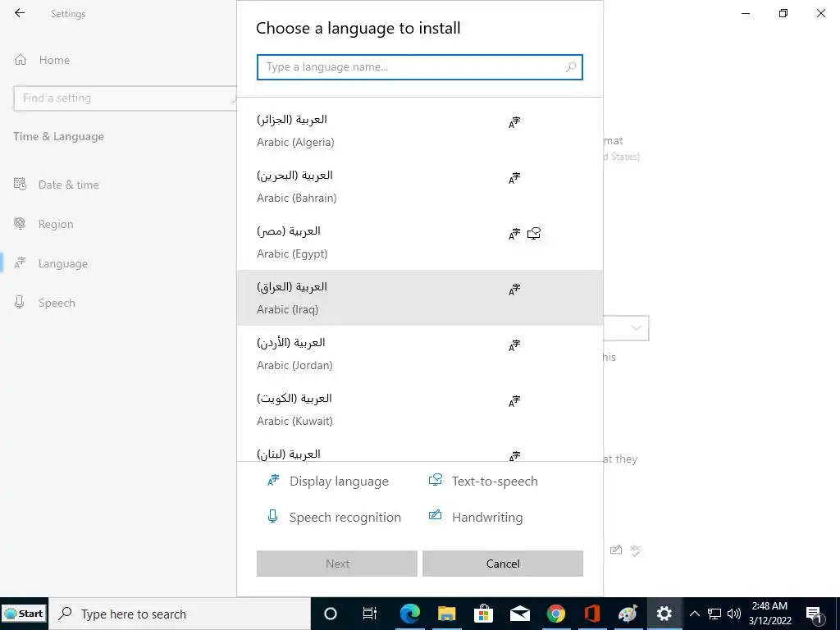The width and height of the screenshot is (840, 630).
Task: Click display language icon for Arabic (Egypt)
Action: 514,234
